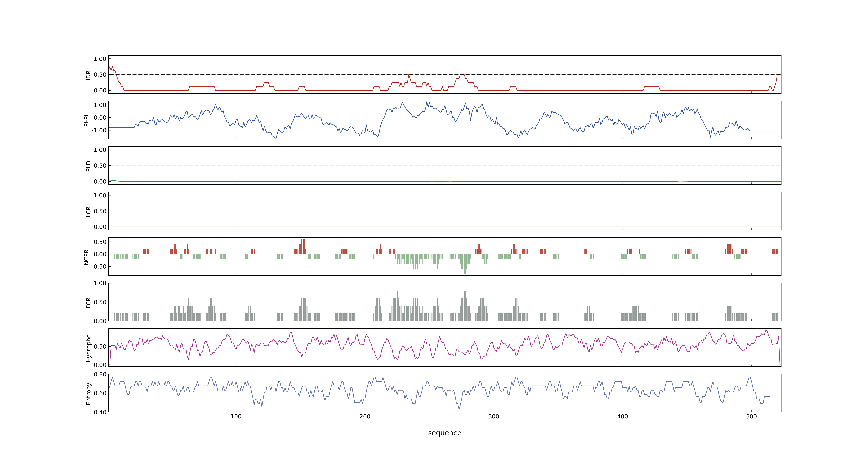Select the x-axis tick label 100
The image size is (868, 463).
tap(236, 416)
